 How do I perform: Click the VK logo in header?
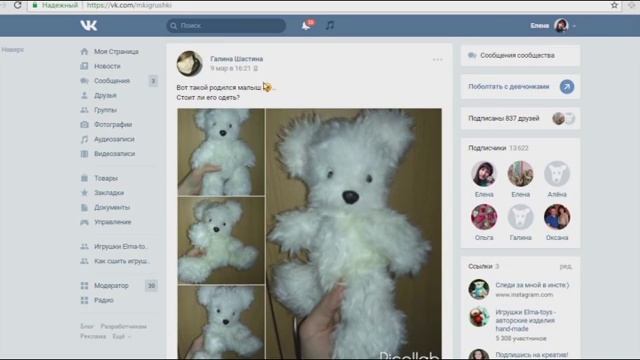[x=89, y=25]
